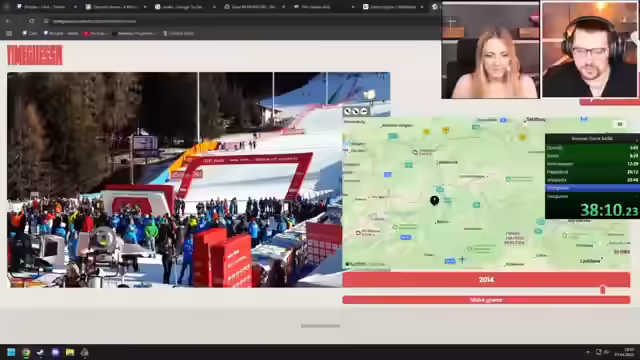Open the YouTube bookmark
The height and width of the screenshot is (360, 640).
click(95, 33)
